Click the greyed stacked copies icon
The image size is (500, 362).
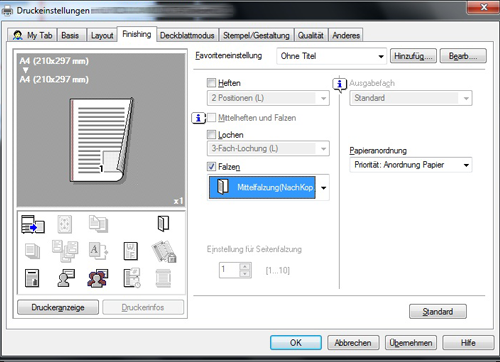click(33, 251)
